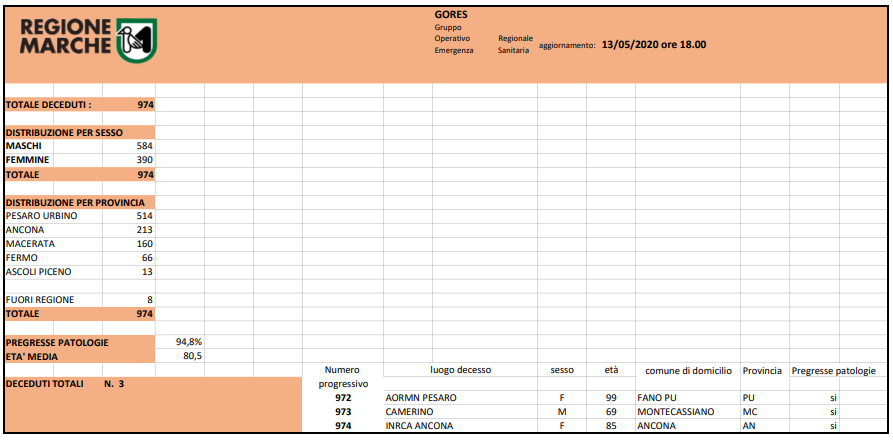Screen dimensions: 893x441
Task: Select the AN province cell
Action: tap(748, 426)
